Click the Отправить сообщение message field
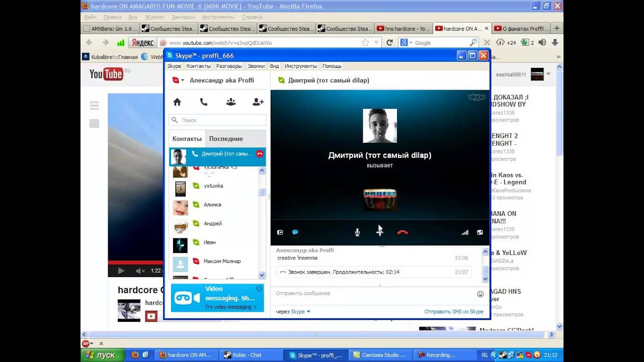 (373, 293)
